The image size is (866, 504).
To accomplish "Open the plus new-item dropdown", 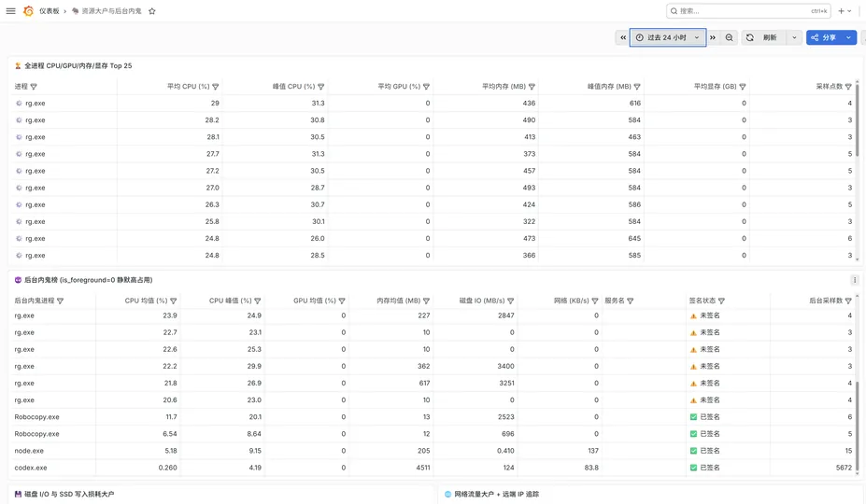I will click(x=845, y=11).
